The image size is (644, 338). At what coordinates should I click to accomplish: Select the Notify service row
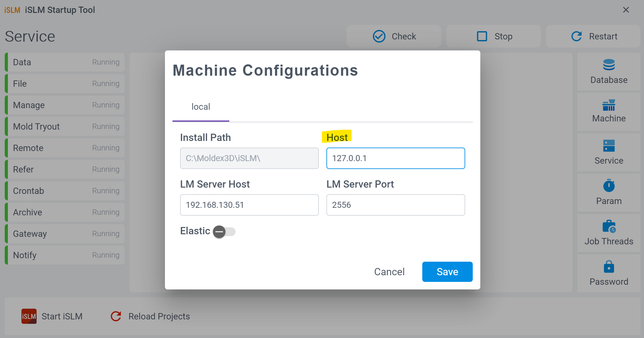click(x=65, y=255)
